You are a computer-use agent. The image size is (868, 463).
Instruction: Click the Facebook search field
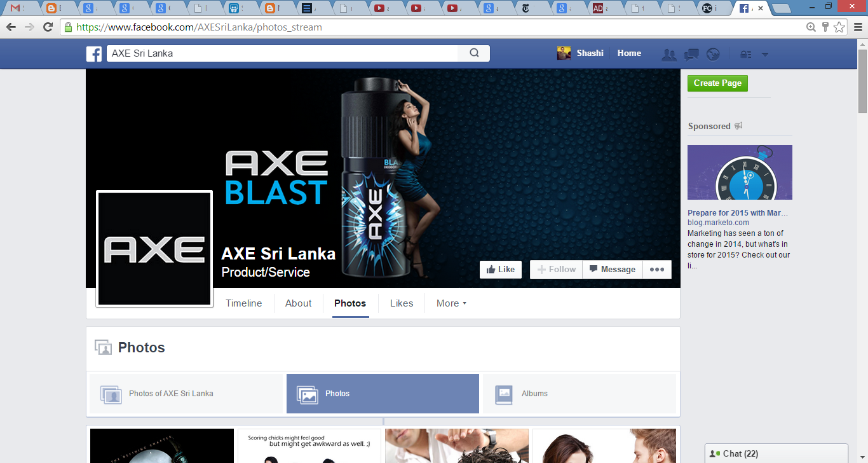coord(283,53)
